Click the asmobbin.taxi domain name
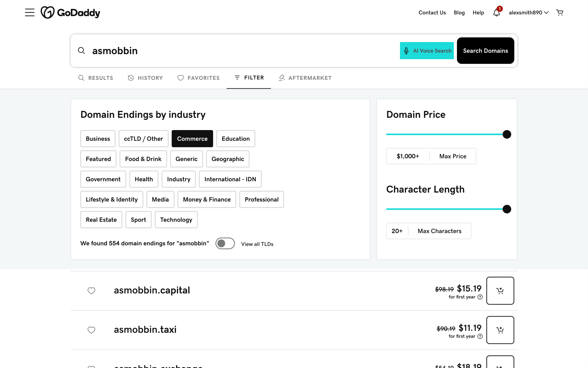The width and height of the screenshot is (588, 368). point(145,329)
